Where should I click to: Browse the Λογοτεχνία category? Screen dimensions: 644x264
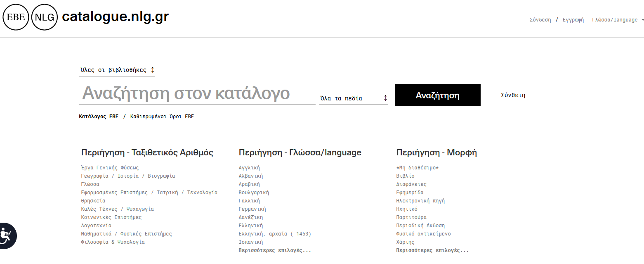[x=97, y=226]
